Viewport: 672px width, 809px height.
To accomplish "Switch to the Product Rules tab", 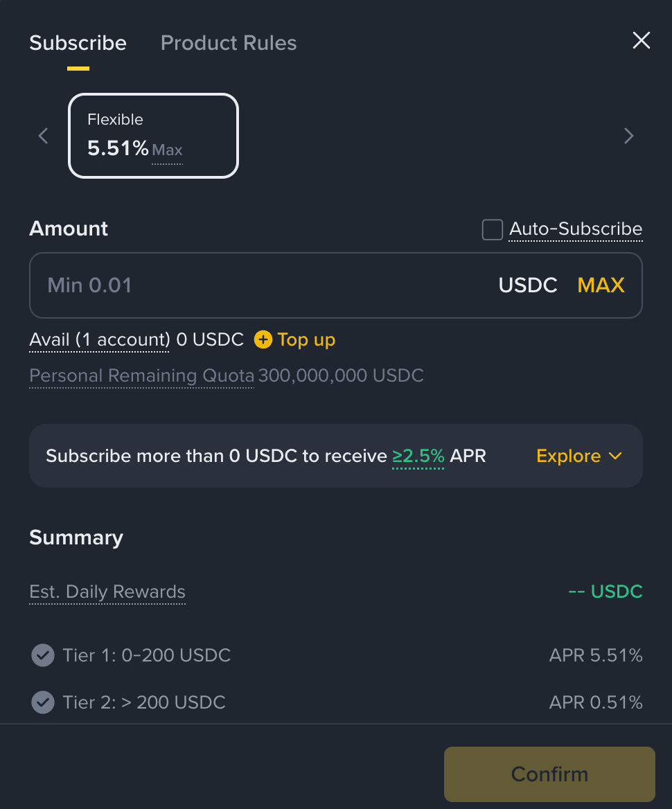I will point(229,43).
